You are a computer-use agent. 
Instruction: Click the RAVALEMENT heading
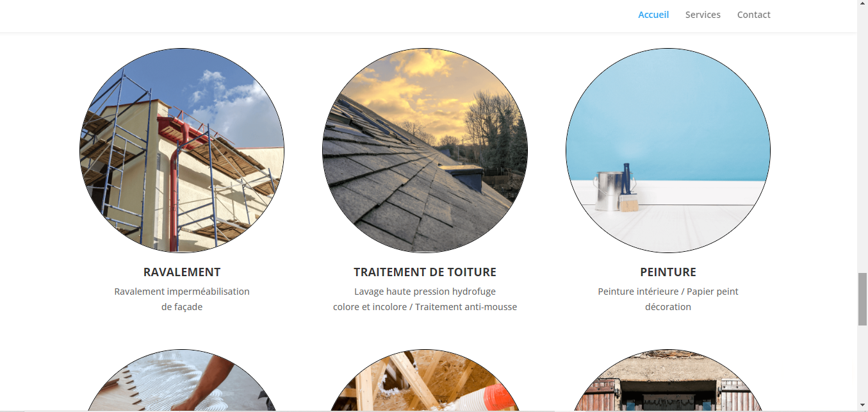click(x=182, y=272)
